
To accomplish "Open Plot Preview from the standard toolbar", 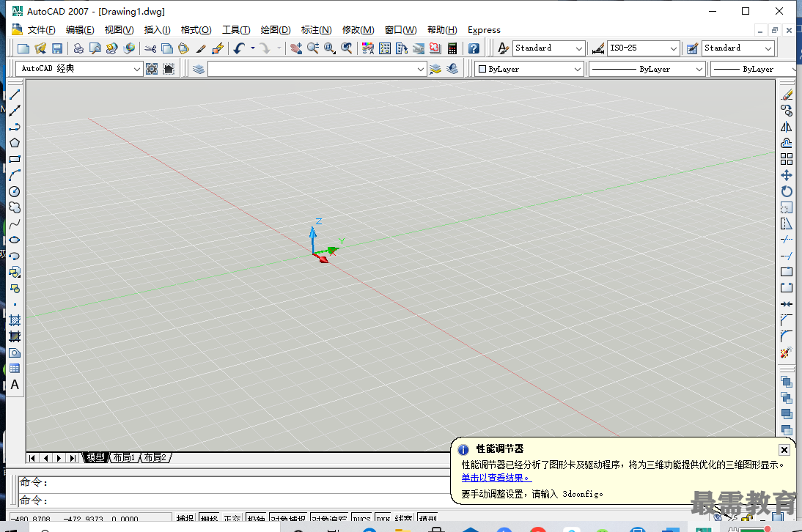I will 95,48.
